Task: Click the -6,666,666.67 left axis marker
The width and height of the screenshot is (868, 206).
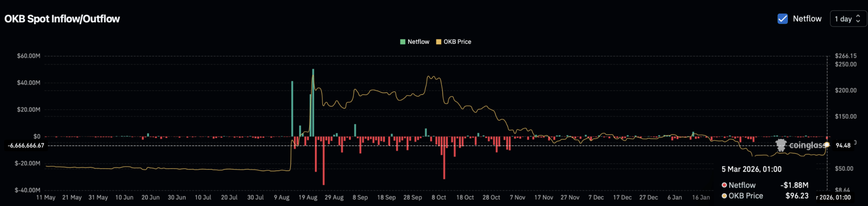Action: [x=26, y=145]
